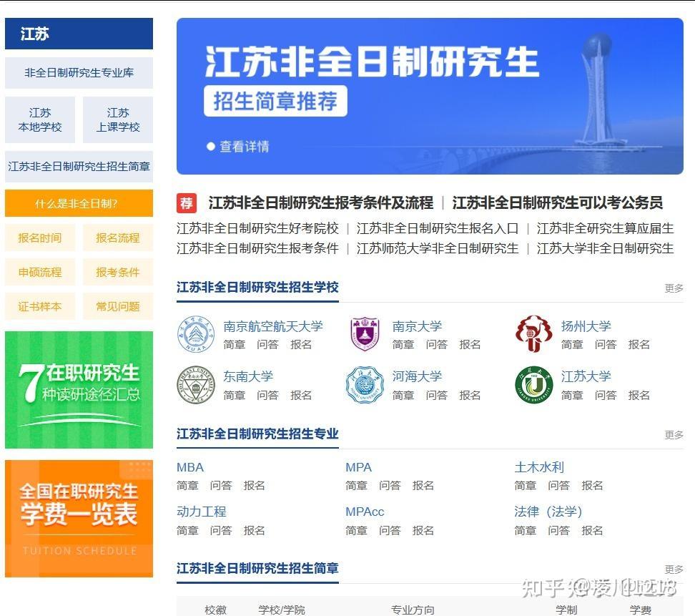695x616 pixels.
Task: Click 江苏非全日制研究生招生学校 section heading
Action: [257, 288]
